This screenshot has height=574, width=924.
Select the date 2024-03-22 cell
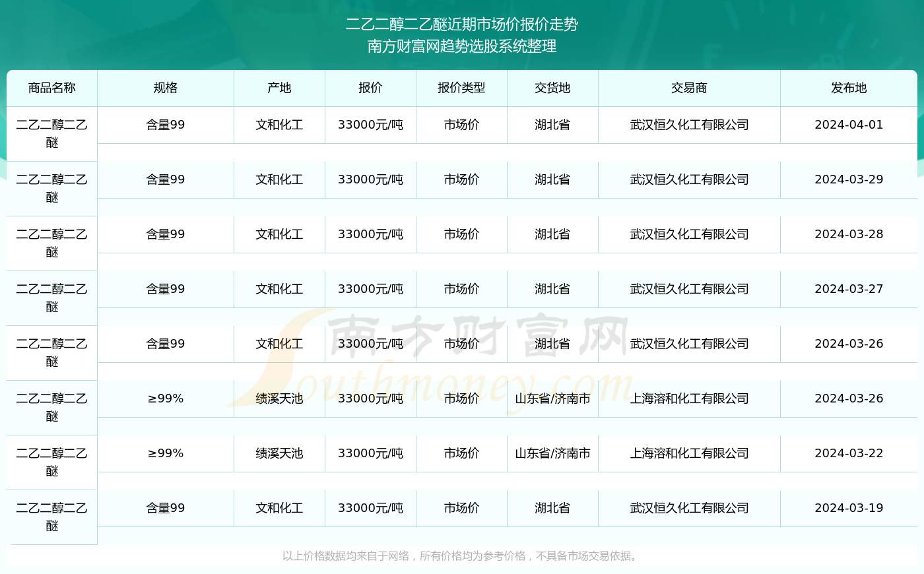tap(849, 453)
